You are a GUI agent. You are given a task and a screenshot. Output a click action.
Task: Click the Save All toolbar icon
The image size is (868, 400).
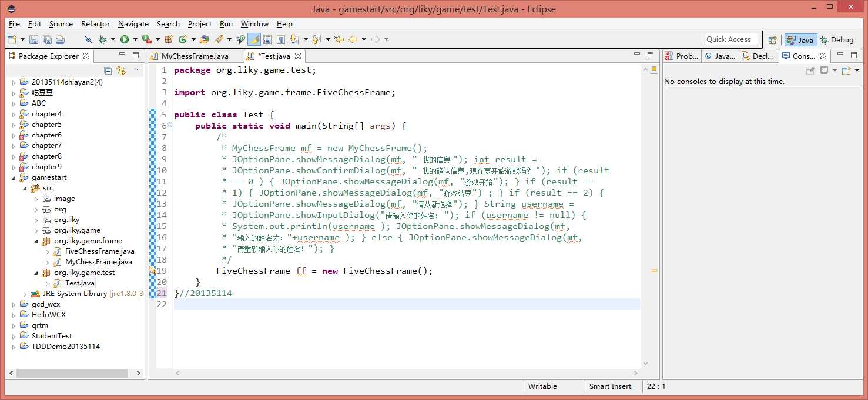point(47,39)
